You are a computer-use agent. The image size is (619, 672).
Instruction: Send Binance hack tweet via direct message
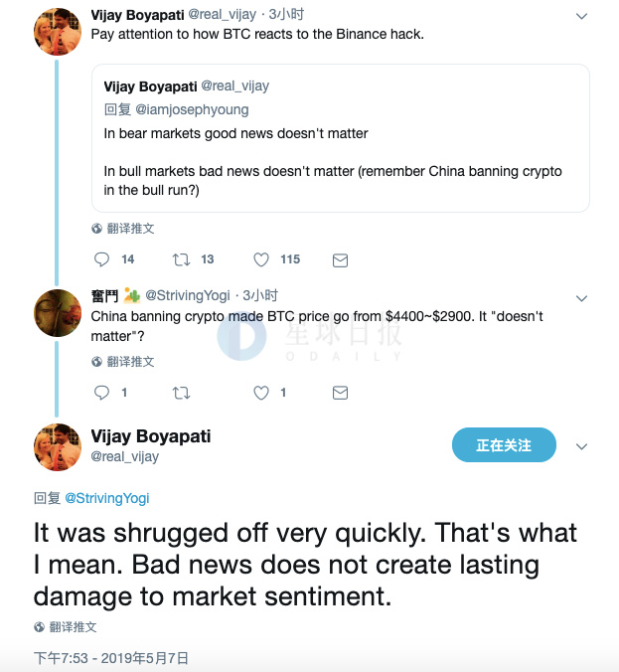tap(340, 260)
